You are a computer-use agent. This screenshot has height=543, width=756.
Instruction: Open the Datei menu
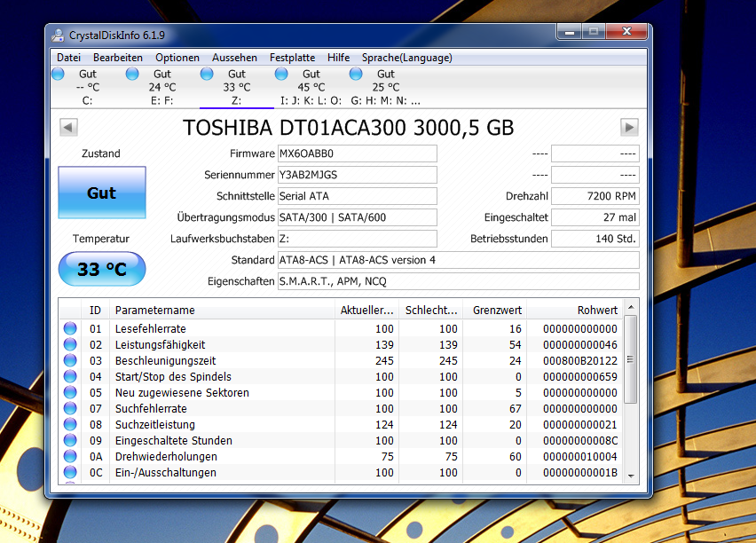coord(68,58)
